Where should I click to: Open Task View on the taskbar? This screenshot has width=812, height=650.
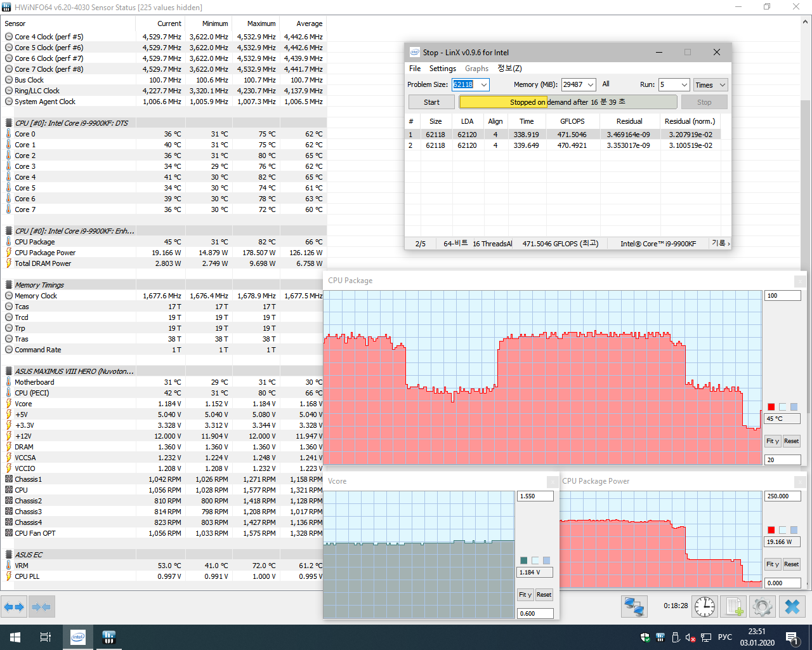coord(46,637)
